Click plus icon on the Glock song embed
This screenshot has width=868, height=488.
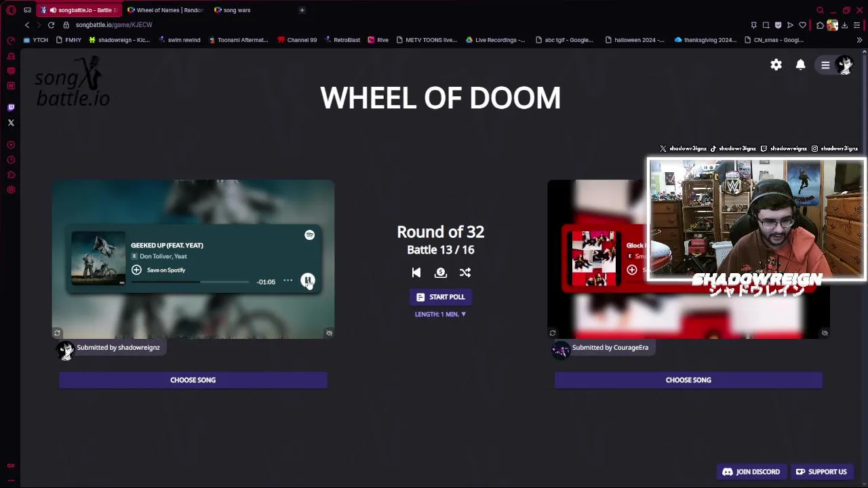coord(632,270)
